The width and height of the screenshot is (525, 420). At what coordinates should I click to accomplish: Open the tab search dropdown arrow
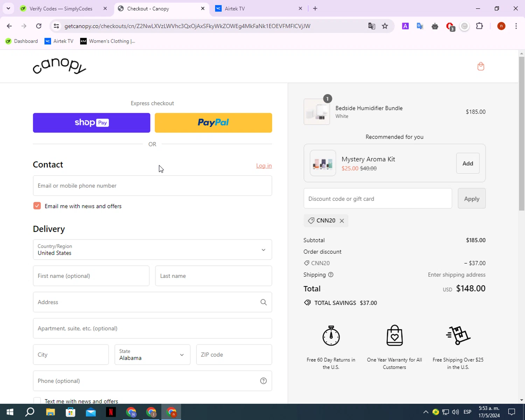pos(8,8)
